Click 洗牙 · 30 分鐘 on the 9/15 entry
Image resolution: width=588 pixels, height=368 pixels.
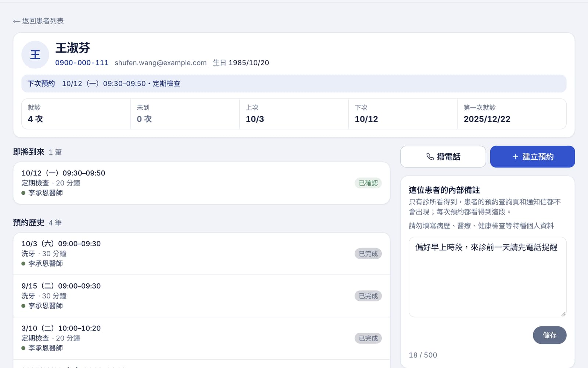point(44,296)
